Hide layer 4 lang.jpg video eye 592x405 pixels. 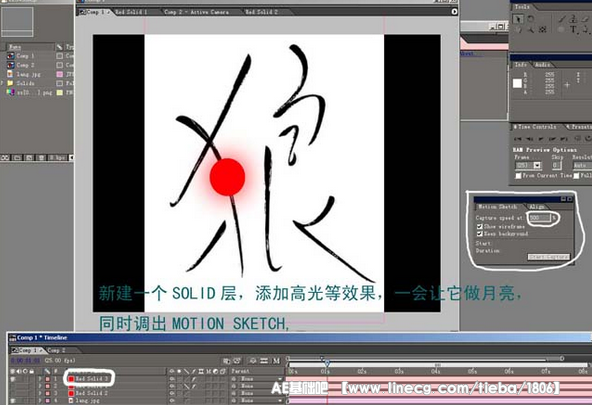pos(13,401)
